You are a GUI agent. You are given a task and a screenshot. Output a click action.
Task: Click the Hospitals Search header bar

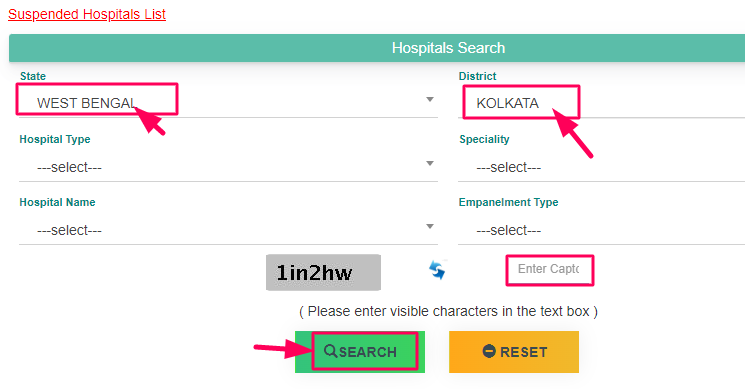point(377,48)
